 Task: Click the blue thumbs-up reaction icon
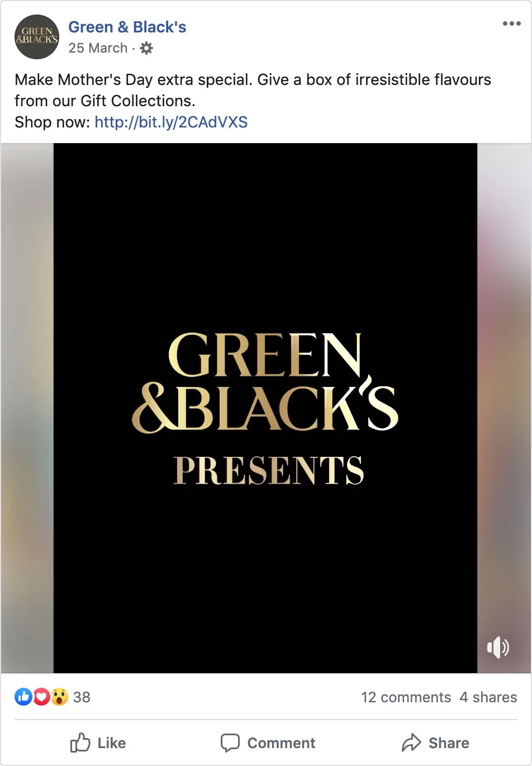click(23, 697)
